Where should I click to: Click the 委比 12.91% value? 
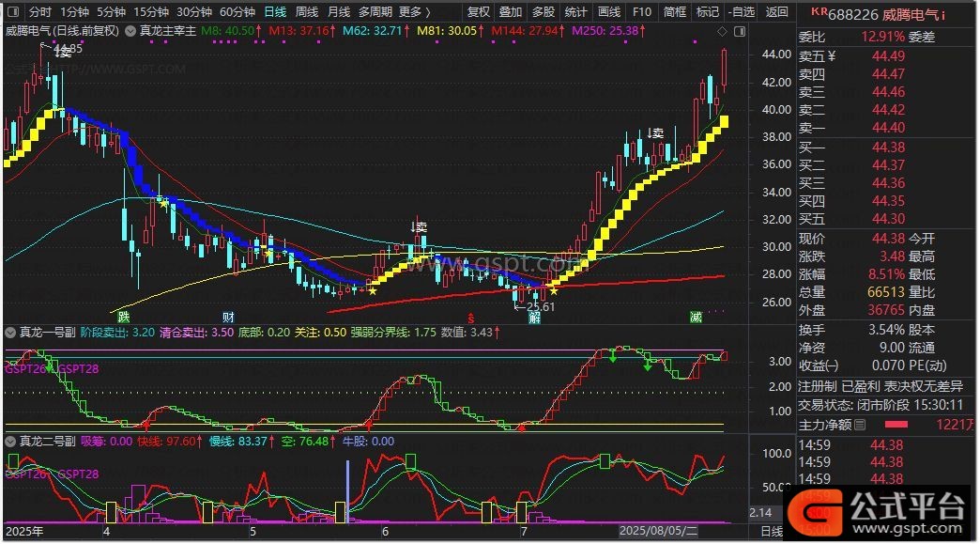click(x=882, y=37)
